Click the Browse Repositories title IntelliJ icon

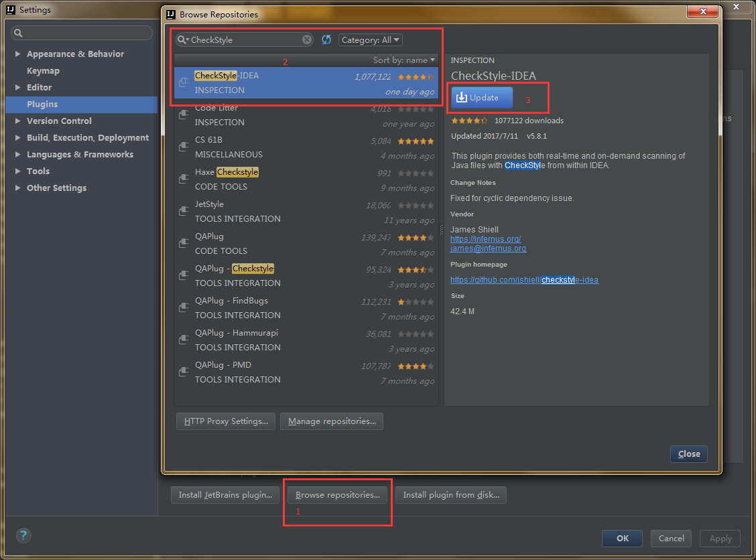pyautogui.click(x=171, y=15)
